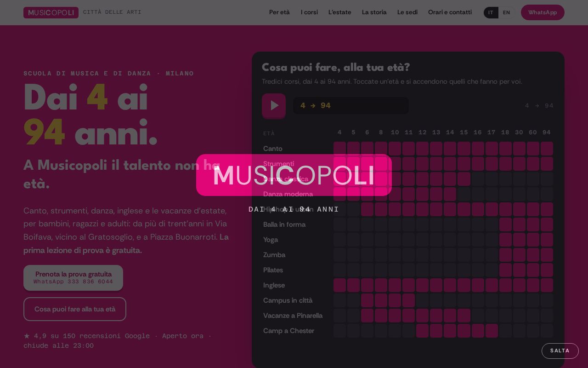
Task: Select age 12 column header
Action: click(422, 132)
